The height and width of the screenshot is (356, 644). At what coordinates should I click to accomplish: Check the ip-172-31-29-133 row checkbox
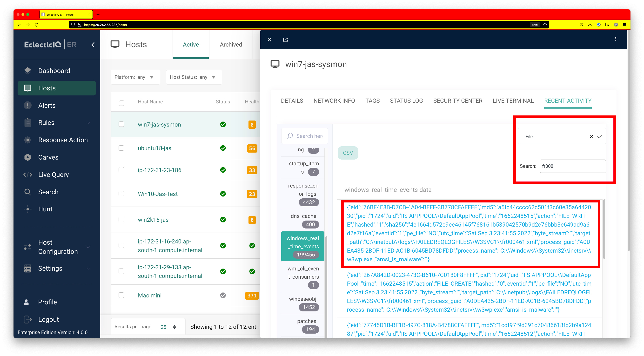(x=121, y=271)
